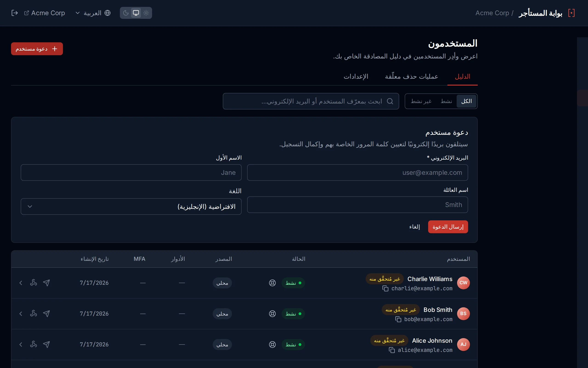Click the إلغاء cancel button
The width and height of the screenshot is (588, 368).
pos(415,227)
